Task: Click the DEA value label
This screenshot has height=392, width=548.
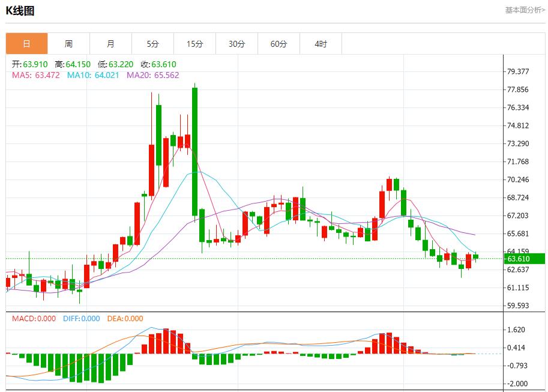Action: point(125,319)
